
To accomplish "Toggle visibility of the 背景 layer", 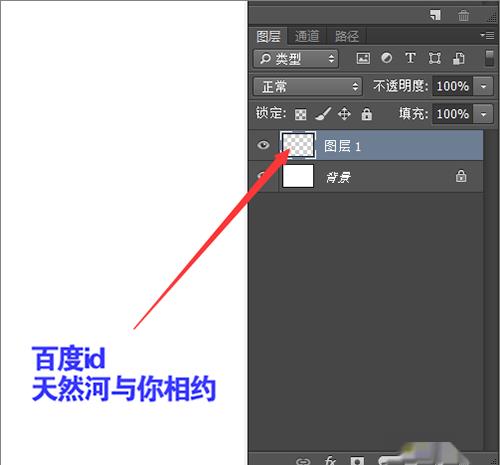I will 263,176.
